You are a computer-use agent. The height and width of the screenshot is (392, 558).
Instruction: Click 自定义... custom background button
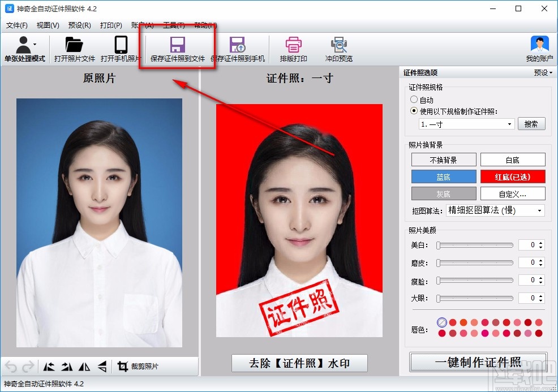click(513, 194)
